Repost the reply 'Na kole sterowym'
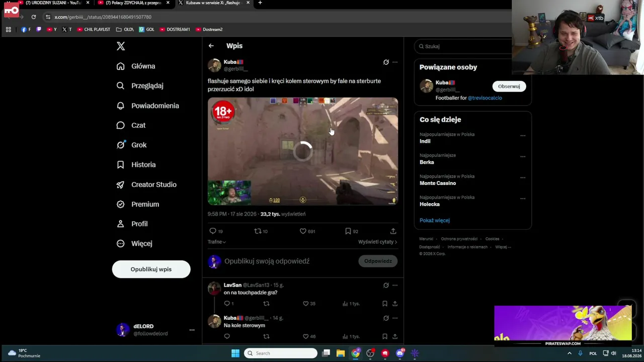 [266, 336]
